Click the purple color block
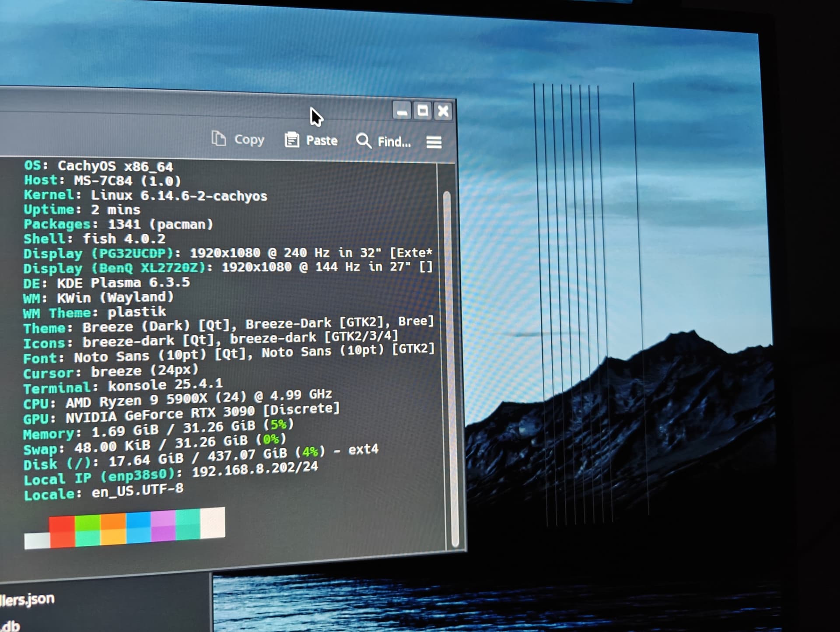This screenshot has height=632, width=840. [164, 526]
